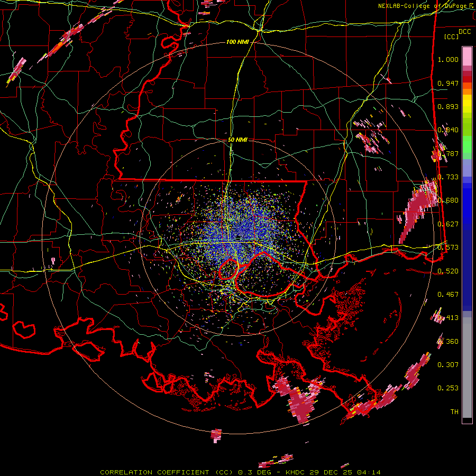Select the 0.893 color scale value
This screenshot has height=476, width=476.
click(x=448, y=106)
